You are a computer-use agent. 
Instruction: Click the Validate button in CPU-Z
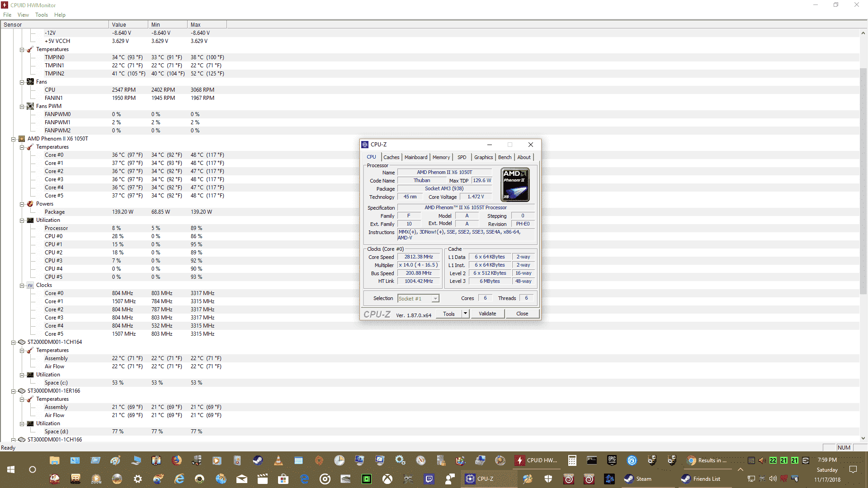[x=487, y=314]
